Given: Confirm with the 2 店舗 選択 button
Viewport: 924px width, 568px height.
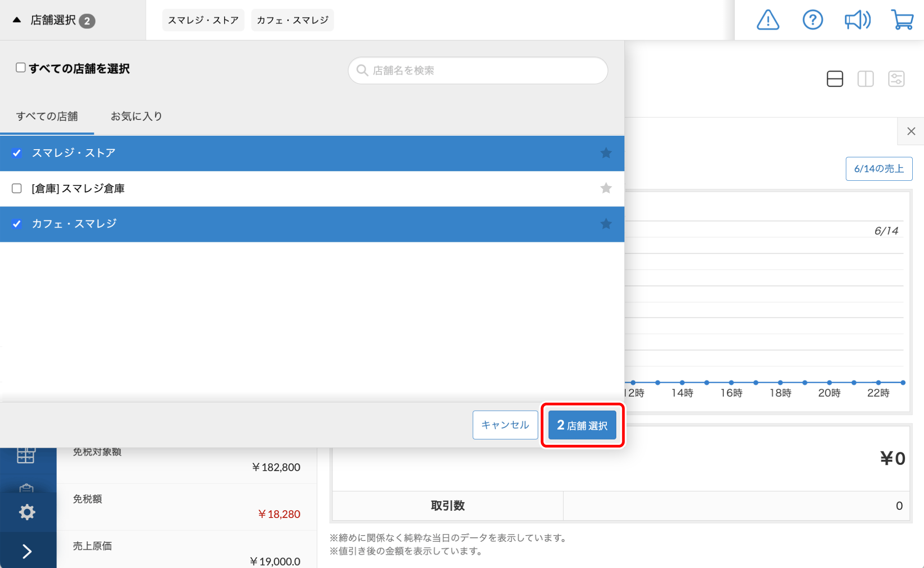Looking at the screenshot, I should coord(582,425).
